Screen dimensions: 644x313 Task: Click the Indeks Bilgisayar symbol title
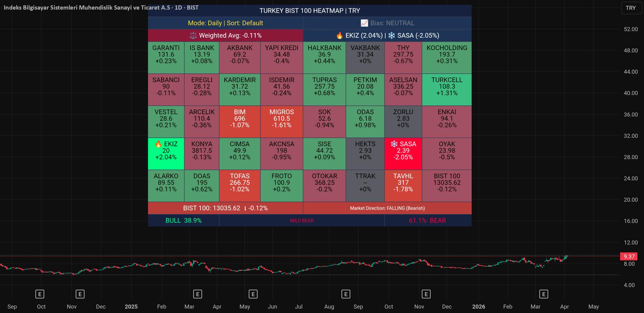(101, 8)
